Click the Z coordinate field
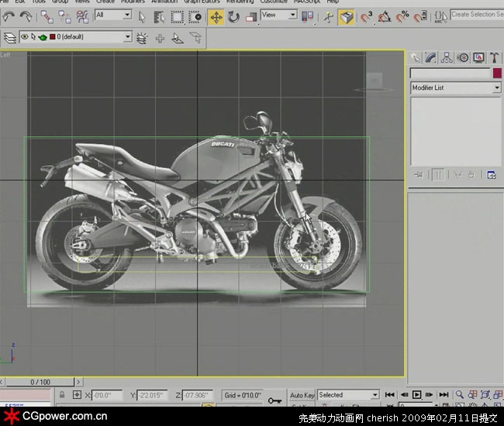This screenshot has height=426, width=504. [197, 395]
